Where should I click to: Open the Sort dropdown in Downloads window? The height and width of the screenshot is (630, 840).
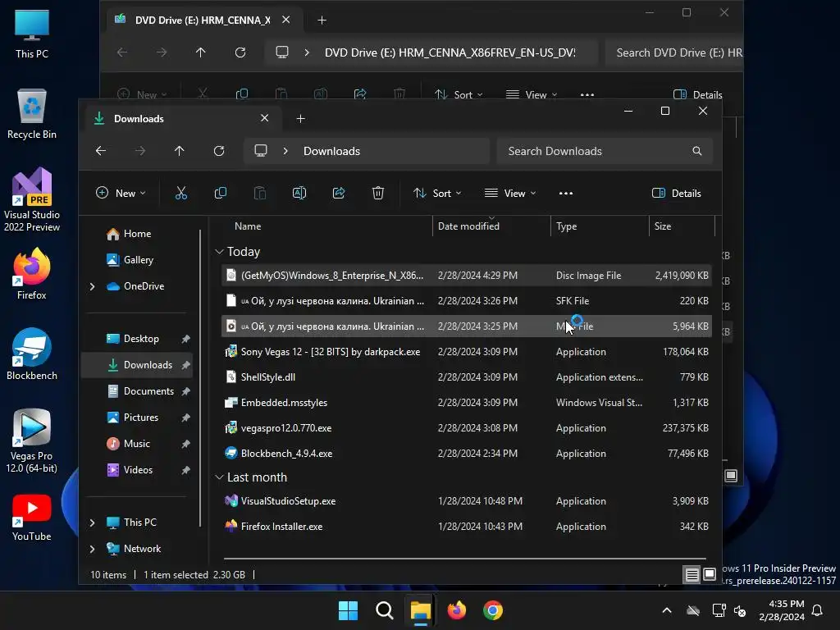coord(437,194)
